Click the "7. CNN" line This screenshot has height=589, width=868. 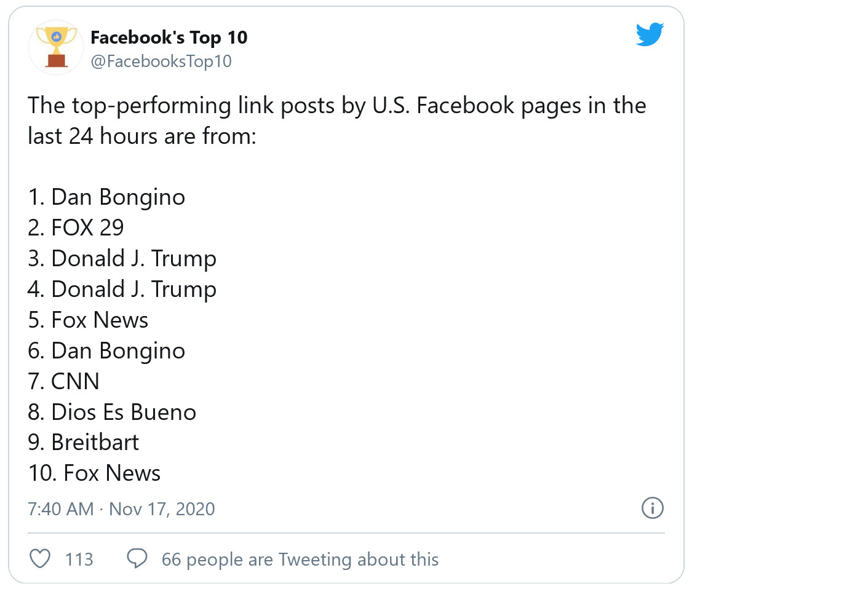(63, 382)
